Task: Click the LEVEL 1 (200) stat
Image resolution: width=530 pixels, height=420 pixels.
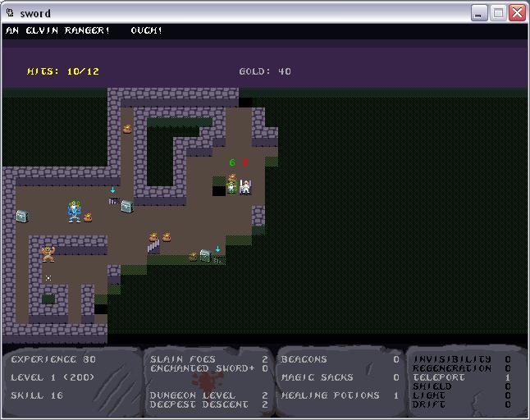Action: 53,377
